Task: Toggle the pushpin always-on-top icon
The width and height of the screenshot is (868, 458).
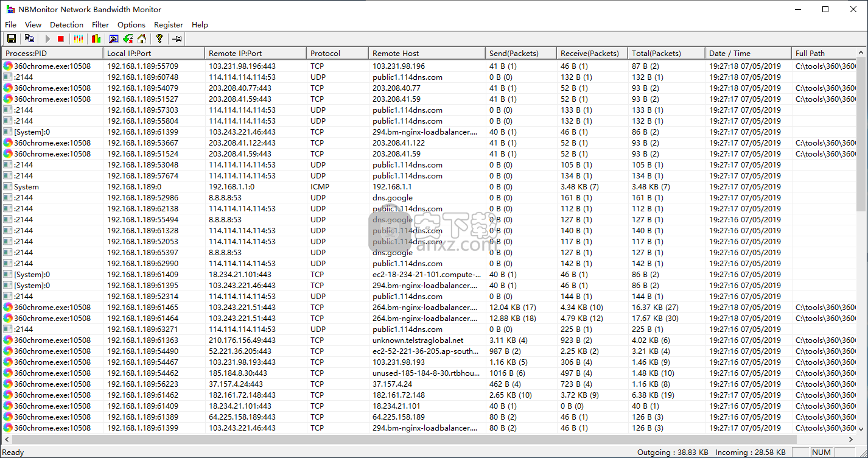Action: click(177, 39)
